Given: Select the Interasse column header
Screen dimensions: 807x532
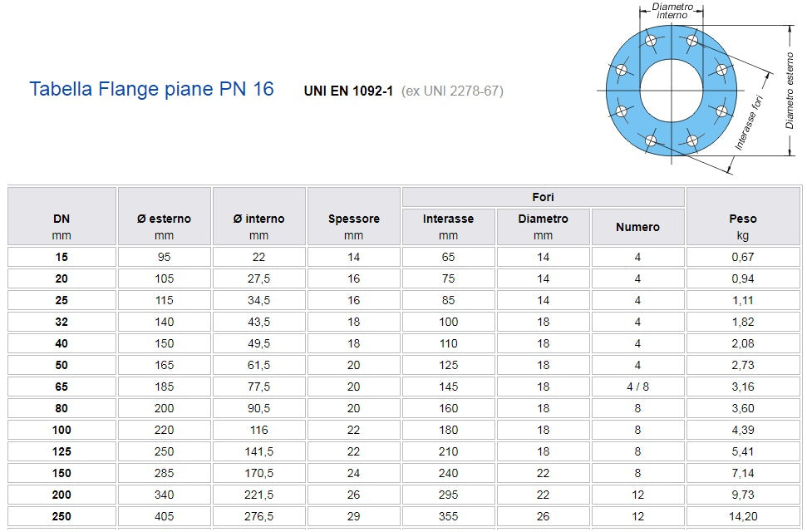Looking at the screenshot, I should pyautogui.click(x=448, y=227).
